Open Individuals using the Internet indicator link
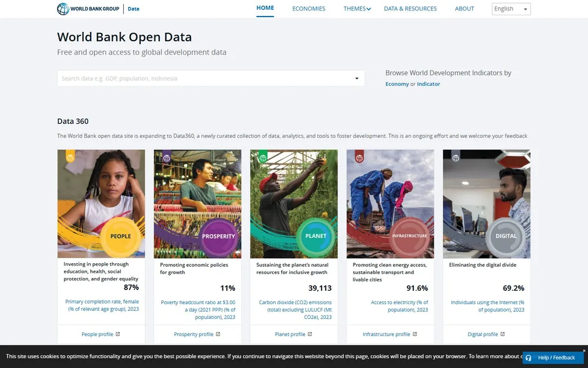 pos(488,306)
